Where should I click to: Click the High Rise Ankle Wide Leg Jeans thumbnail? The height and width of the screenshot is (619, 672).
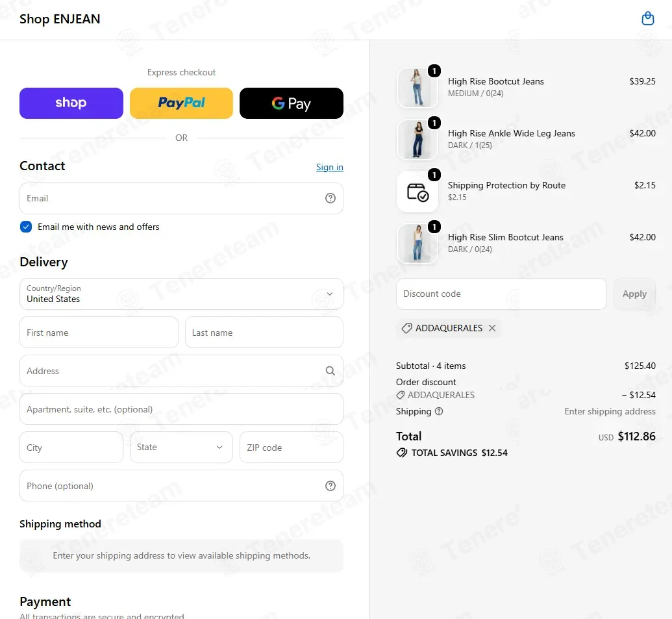click(x=417, y=140)
